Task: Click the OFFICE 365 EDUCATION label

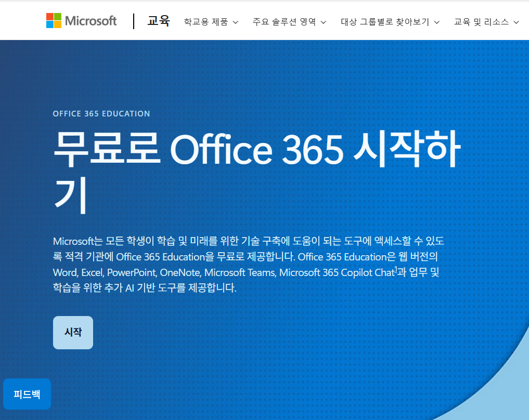Action: (101, 114)
